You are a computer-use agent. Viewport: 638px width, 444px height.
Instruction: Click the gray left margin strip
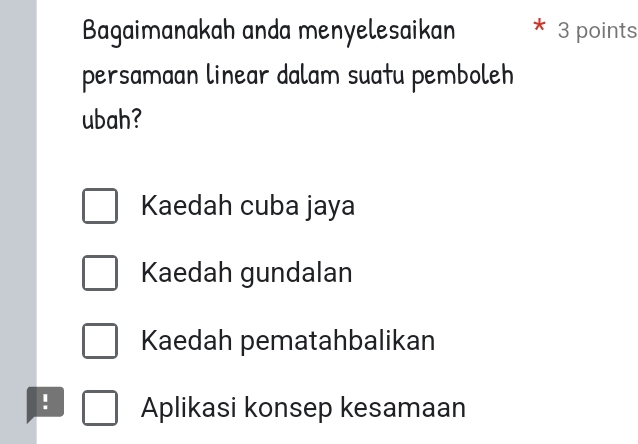point(18,200)
